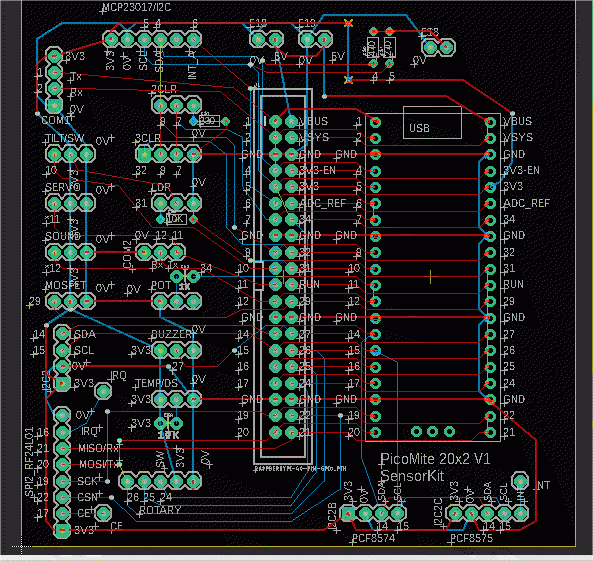Click the BUZZER header label
Screen dimensions: 593x561
pos(172,334)
